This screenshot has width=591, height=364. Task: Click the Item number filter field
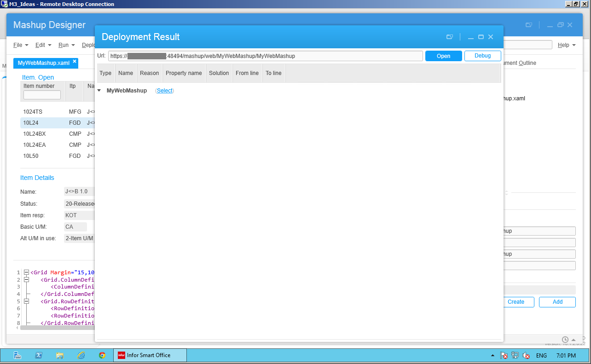point(42,95)
